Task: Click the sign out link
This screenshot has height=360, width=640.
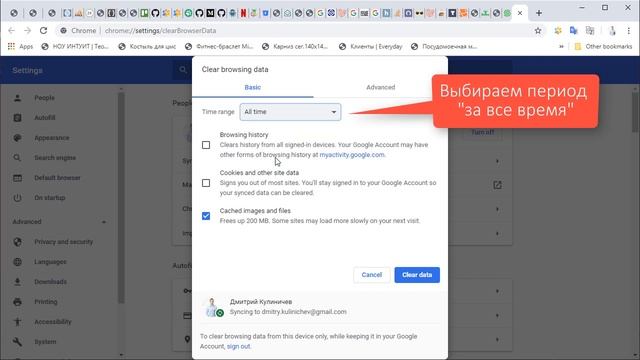Action: pyautogui.click(x=238, y=346)
